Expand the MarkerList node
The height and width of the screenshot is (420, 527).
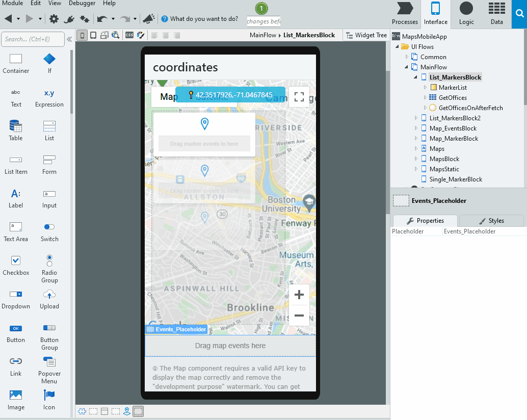coord(425,87)
